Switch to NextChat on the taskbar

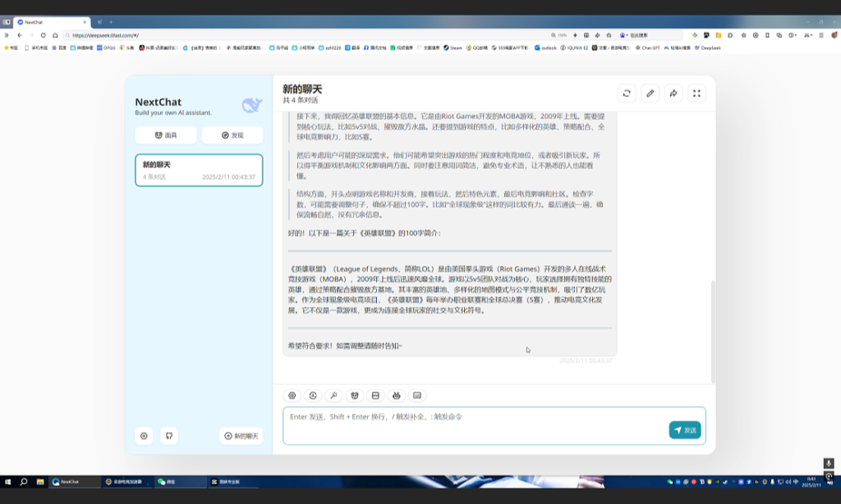click(x=74, y=482)
